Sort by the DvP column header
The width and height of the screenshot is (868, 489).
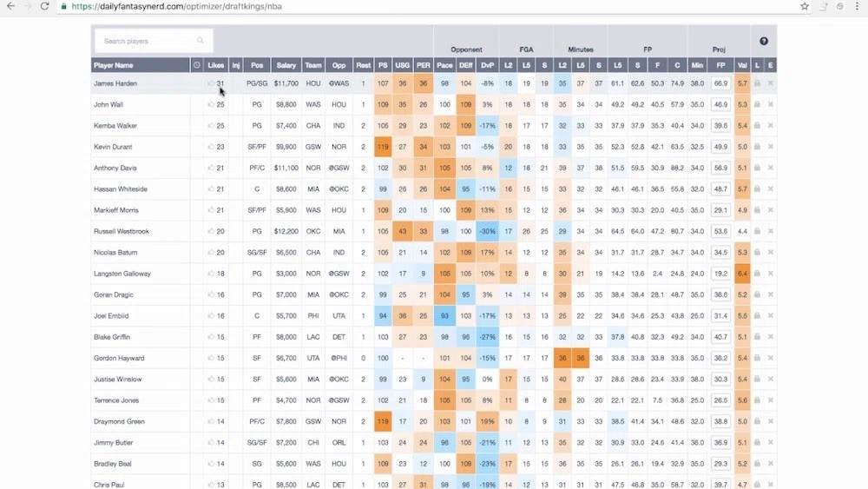[487, 65]
